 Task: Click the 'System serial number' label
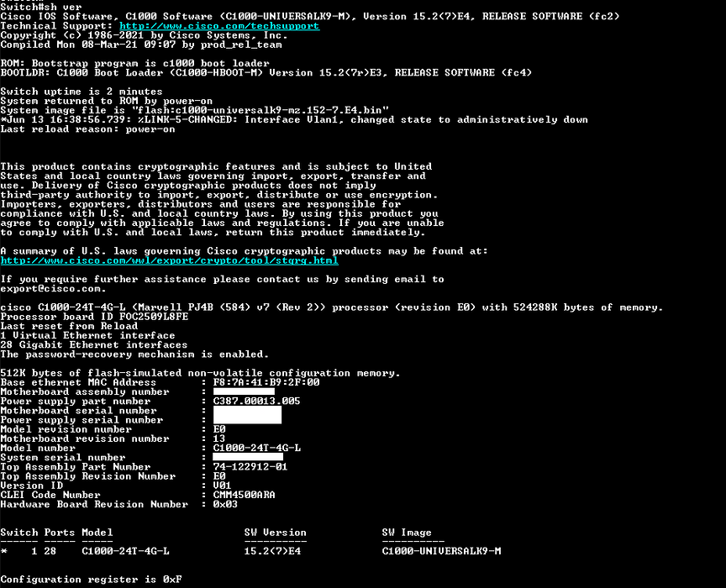(63, 458)
